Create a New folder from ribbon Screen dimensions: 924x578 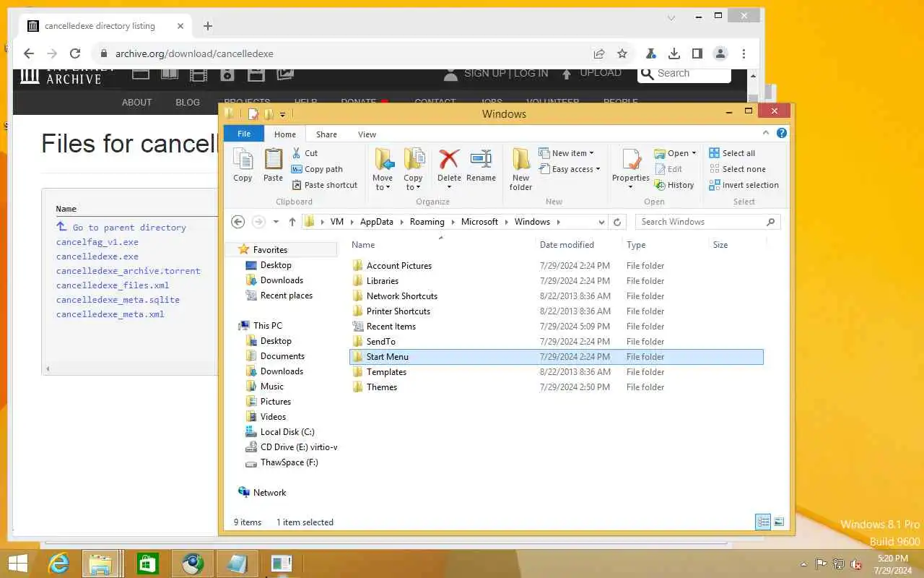[x=520, y=169]
